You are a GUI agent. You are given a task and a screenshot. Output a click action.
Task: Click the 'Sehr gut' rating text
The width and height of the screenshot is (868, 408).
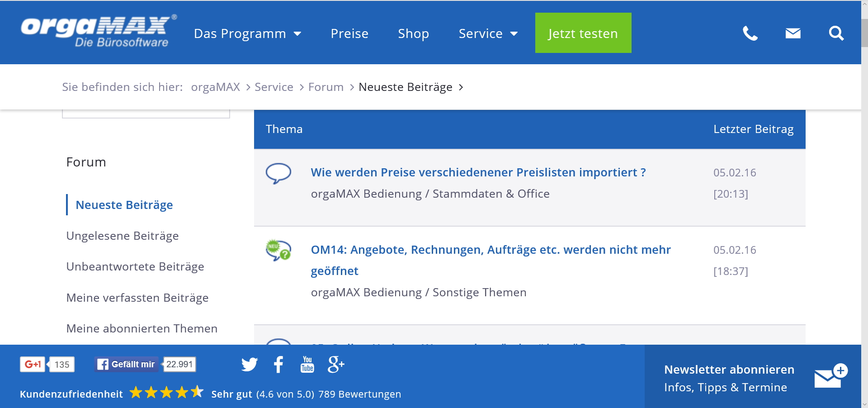click(x=231, y=394)
